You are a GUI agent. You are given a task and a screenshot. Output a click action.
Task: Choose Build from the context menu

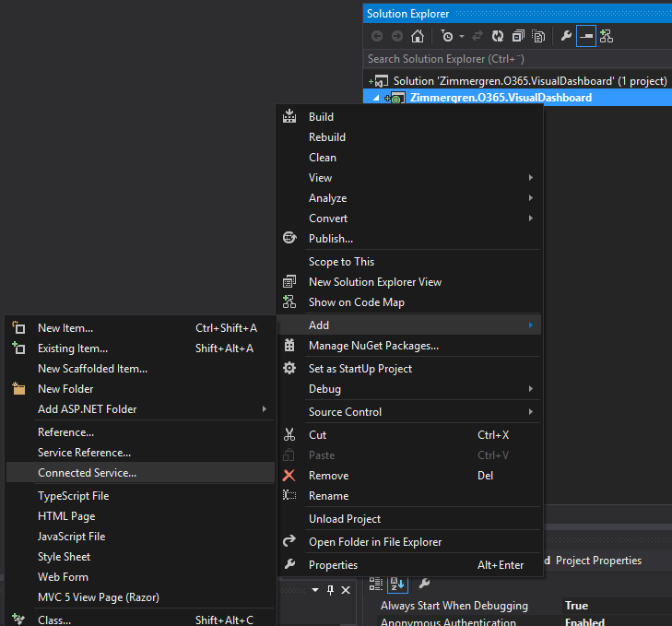click(409, 117)
